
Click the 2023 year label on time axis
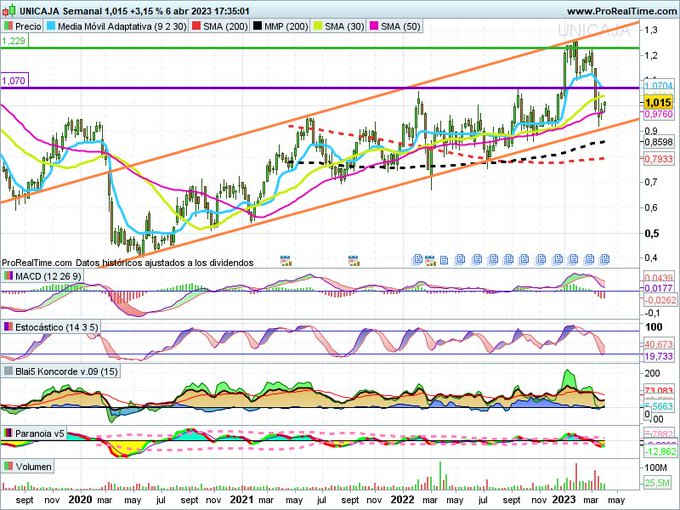pyautogui.click(x=563, y=500)
